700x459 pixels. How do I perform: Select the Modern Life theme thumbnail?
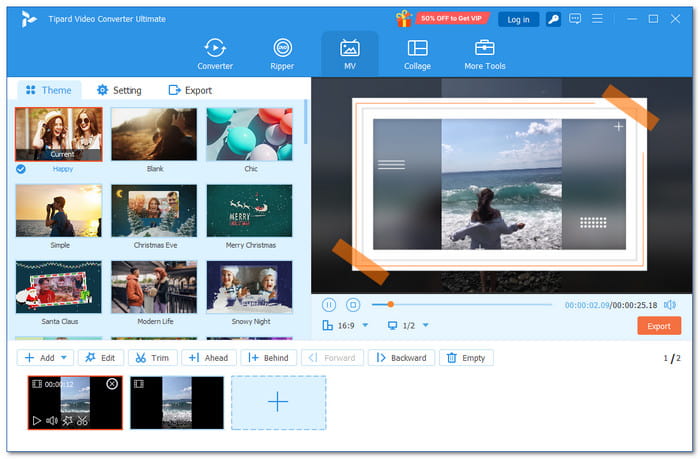click(154, 287)
